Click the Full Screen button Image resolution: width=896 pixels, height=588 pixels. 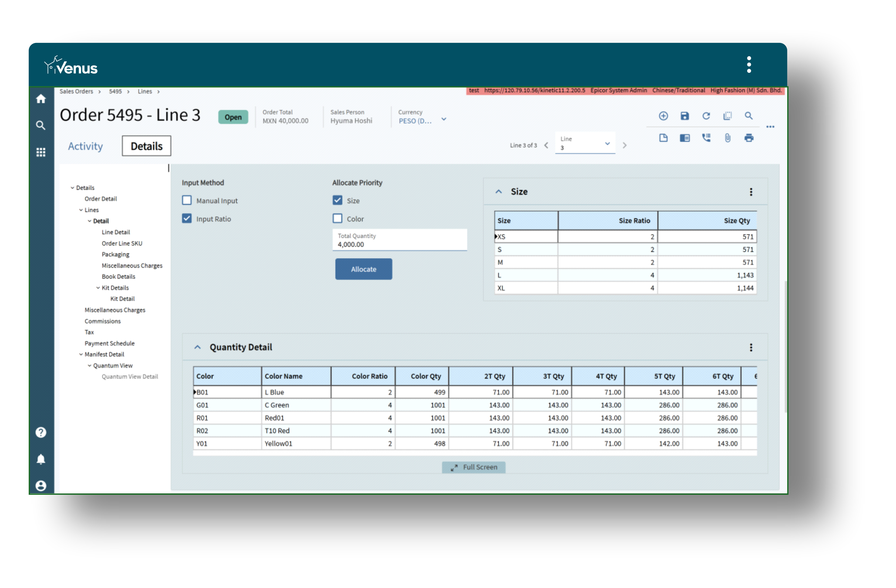[473, 467]
